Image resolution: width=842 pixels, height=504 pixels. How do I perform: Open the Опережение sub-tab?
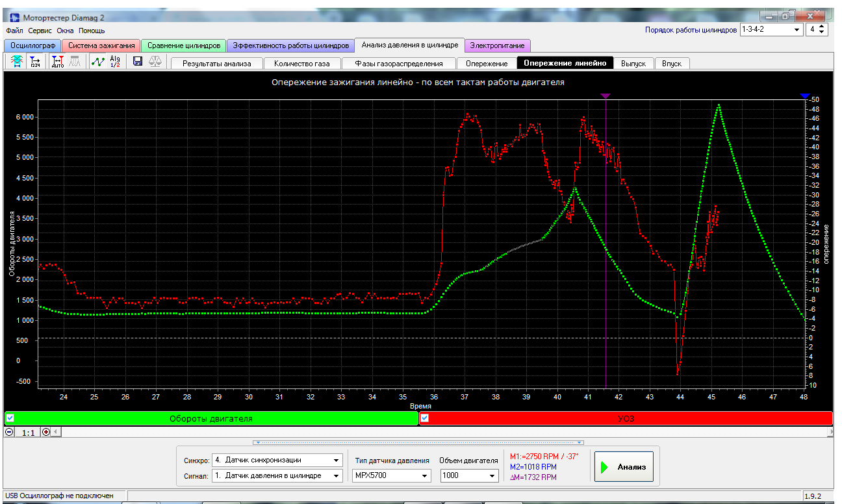tap(487, 64)
